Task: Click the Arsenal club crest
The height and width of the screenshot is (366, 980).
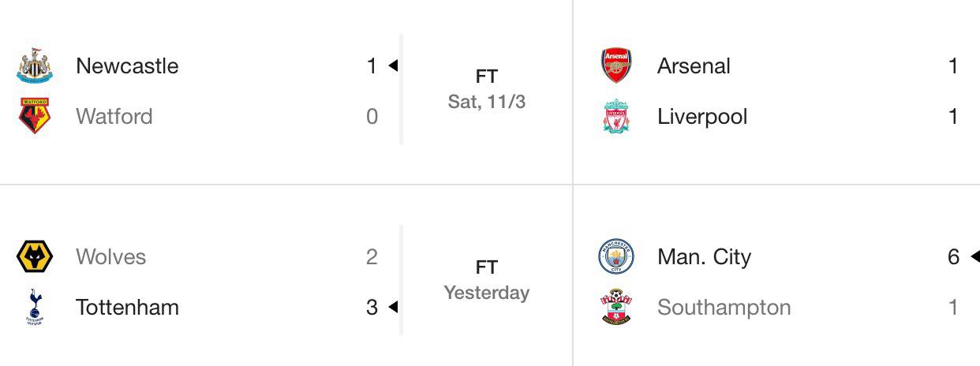Action: [616, 65]
